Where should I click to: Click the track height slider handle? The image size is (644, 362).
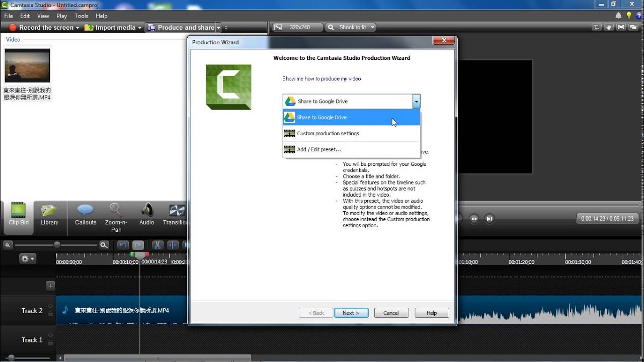tap(11, 358)
